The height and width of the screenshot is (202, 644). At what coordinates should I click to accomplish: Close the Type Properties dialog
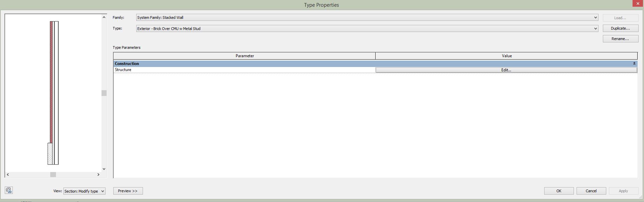[x=638, y=3]
